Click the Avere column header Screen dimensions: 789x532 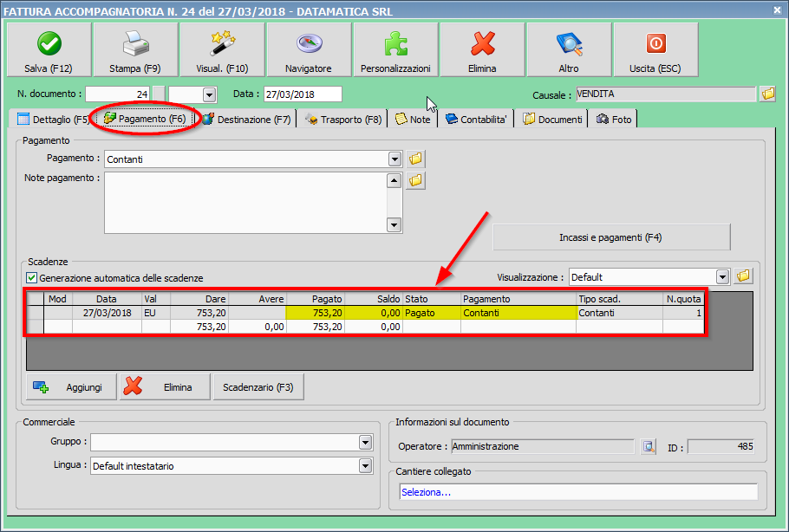[x=258, y=299]
